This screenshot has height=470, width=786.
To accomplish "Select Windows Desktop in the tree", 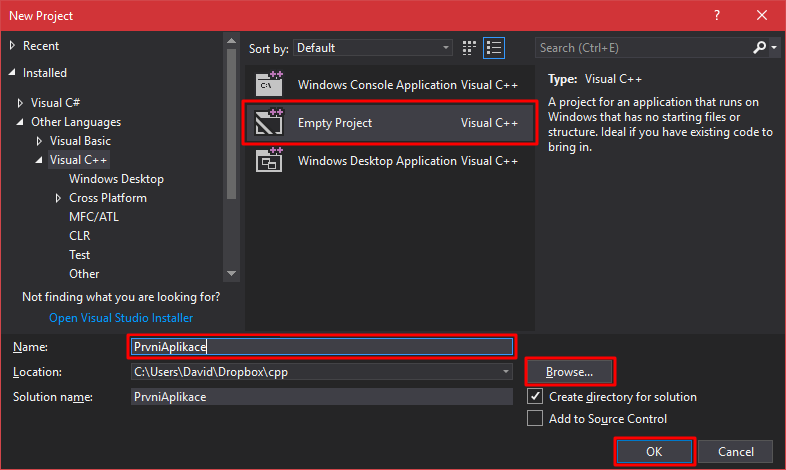I will tap(116, 179).
